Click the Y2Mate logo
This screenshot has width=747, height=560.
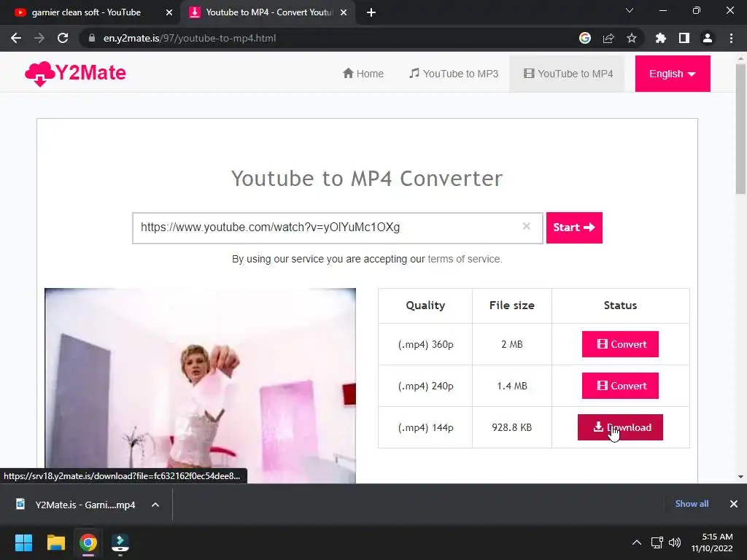(x=75, y=74)
